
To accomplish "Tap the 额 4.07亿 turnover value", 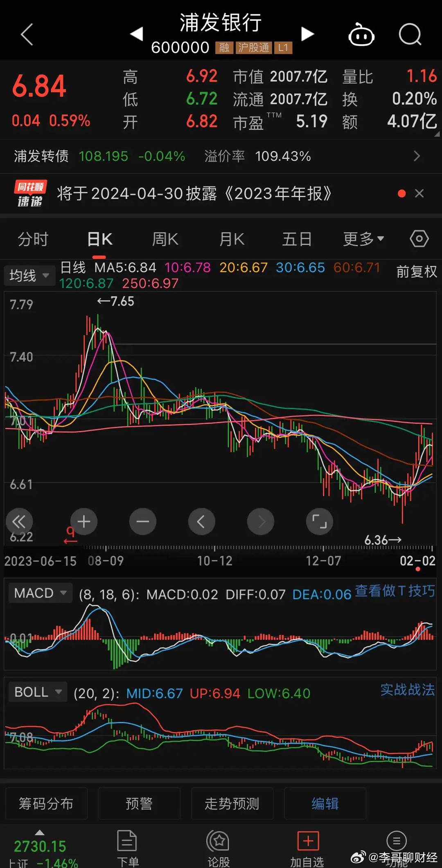I will tap(412, 121).
